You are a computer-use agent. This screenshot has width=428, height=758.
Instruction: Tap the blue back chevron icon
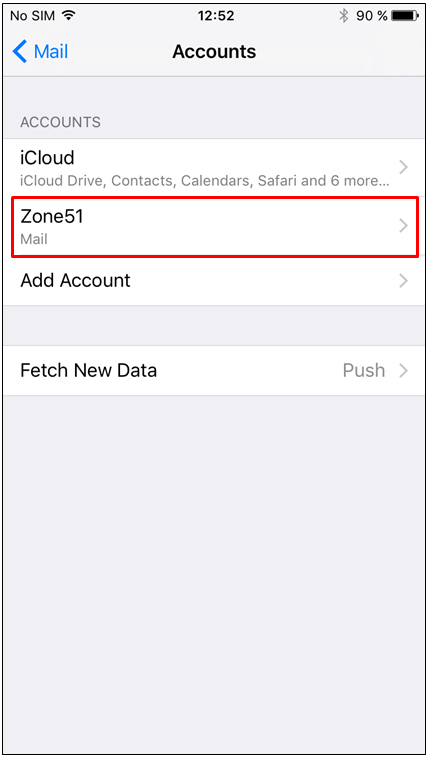[20, 51]
